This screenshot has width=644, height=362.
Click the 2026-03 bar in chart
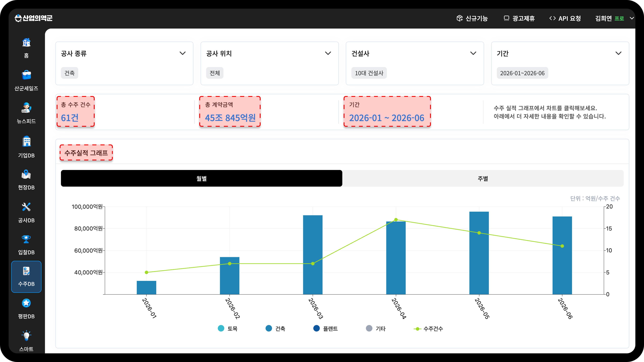[x=313, y=255]
